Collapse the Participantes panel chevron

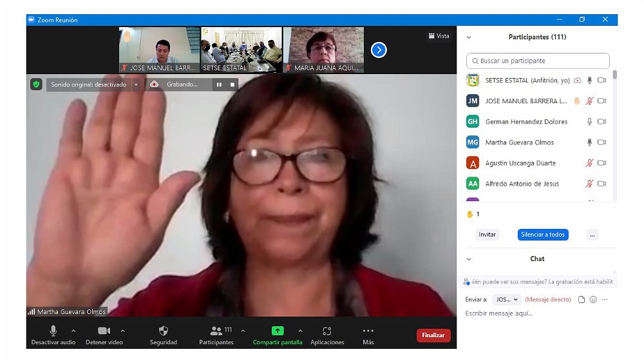point(469,37)
